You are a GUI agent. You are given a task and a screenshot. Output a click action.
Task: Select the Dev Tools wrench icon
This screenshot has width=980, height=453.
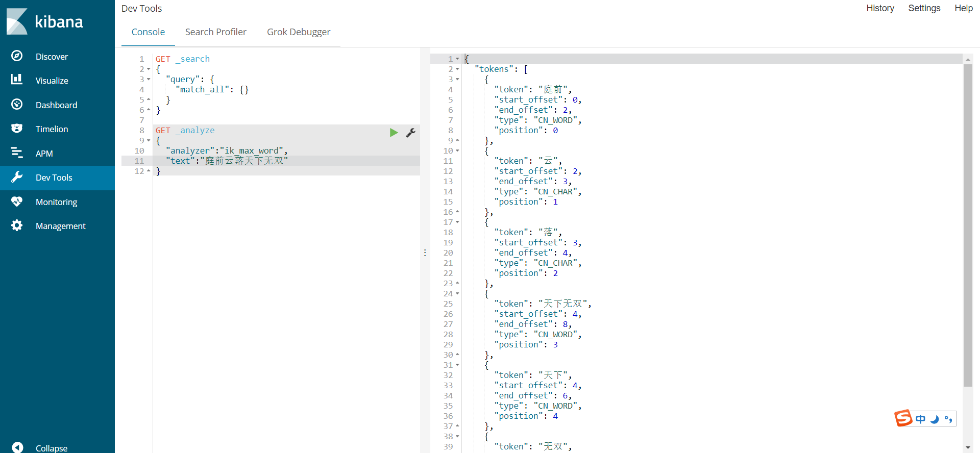pos(17,177)
